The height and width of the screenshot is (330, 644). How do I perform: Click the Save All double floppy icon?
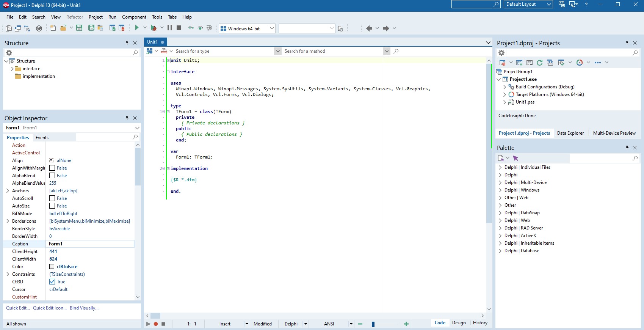point(91,28)
